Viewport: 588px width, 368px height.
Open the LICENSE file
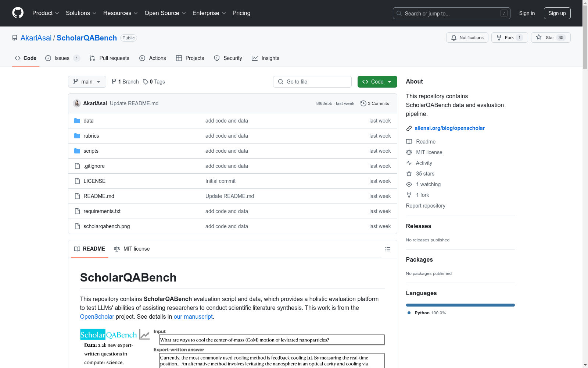click(x=94, y=181)
